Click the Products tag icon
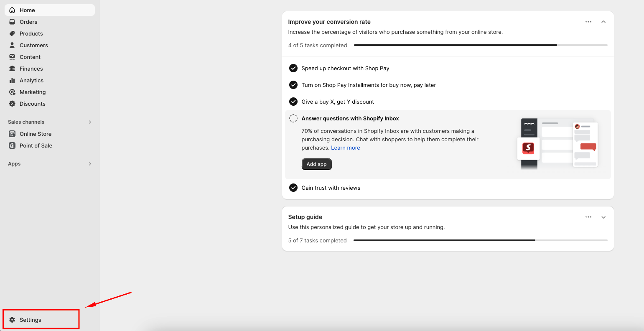644x331 pixels. pyautogui.click(x=12, y=33)
